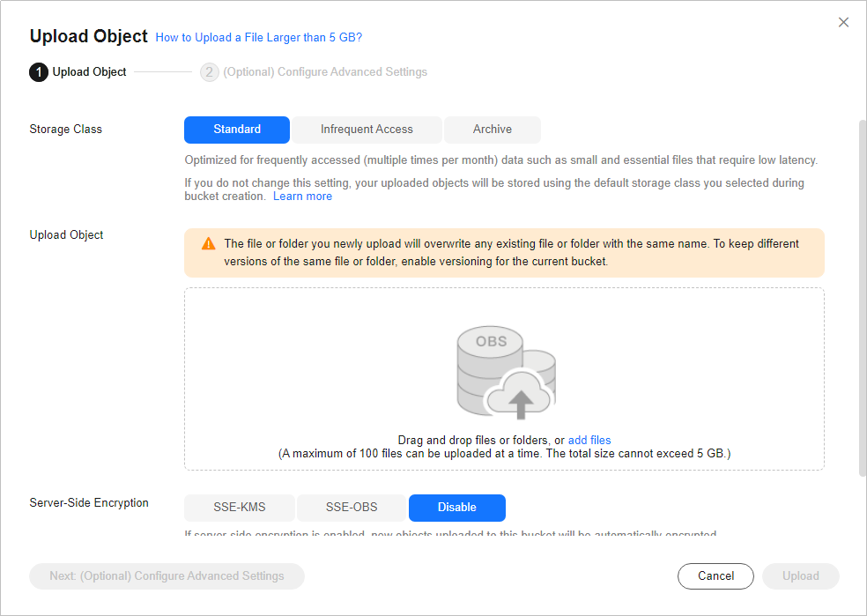Image resolution: width=867 pixels, height=616 pixels.
Task: Click the step 1 circle indicator
Action: coord(39,72)
